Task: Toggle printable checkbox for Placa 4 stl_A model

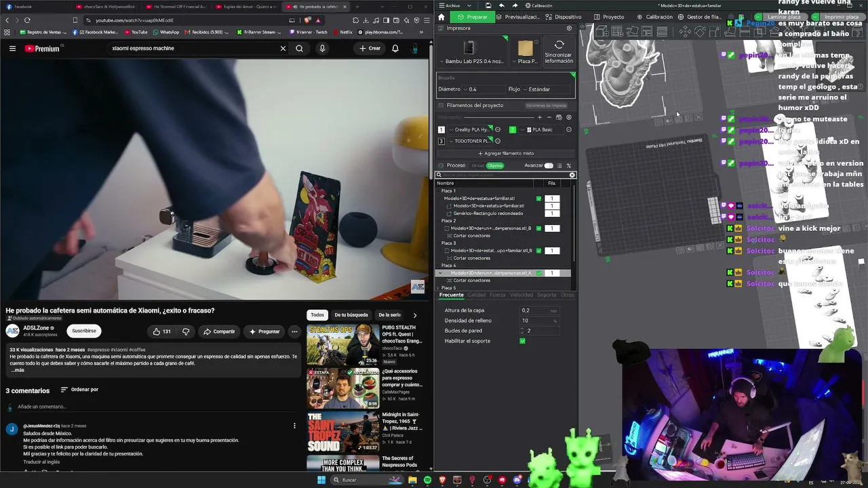Action: pyautogui.click(x=539, y=273)
